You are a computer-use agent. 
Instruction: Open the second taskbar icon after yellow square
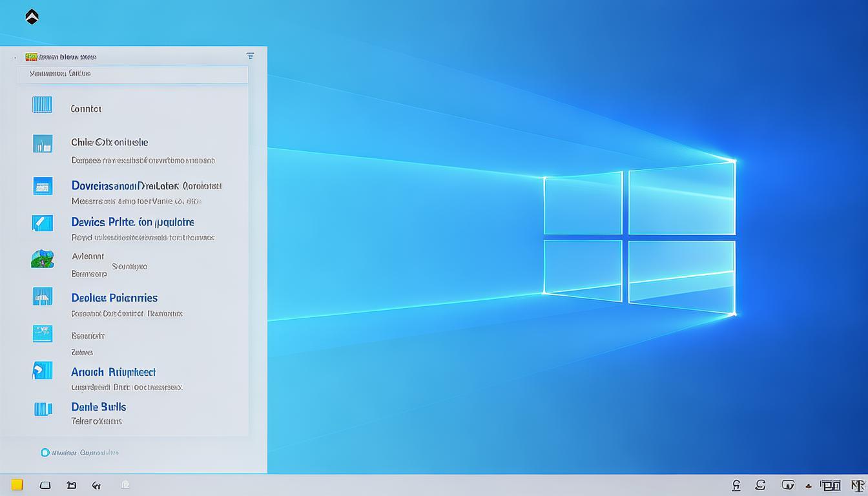[x=72, y=485]
